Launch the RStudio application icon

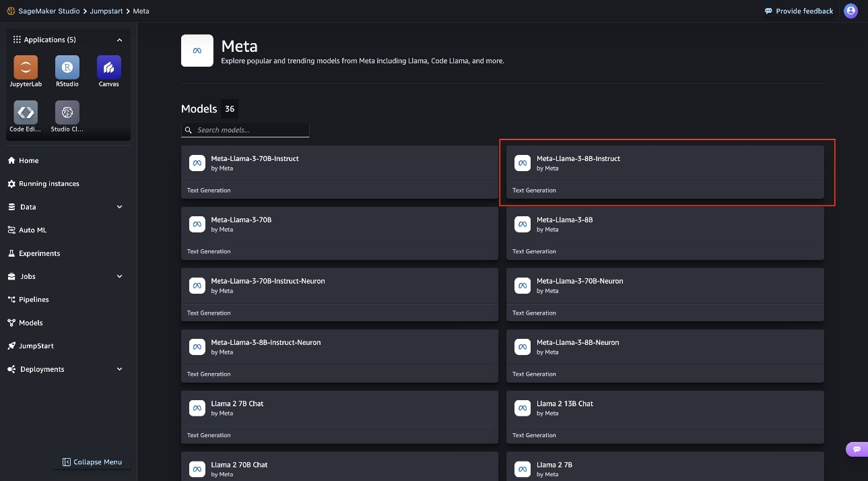(67, 67)
